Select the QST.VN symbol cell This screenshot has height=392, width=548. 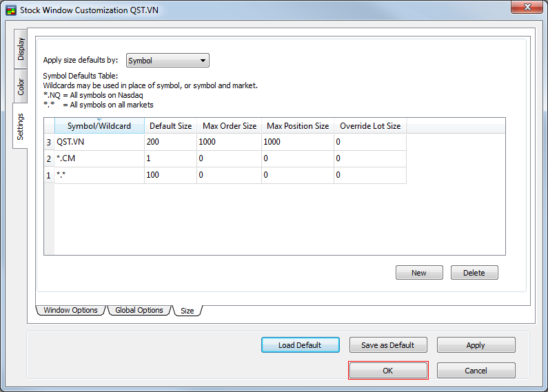99,142
